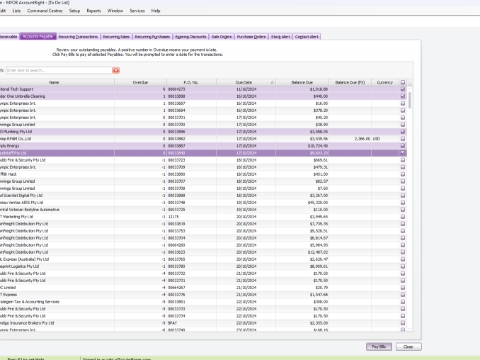The image size is (480, 360).
Task: Switch to the Expiring Discounts tab
Action: coord(191,37)
